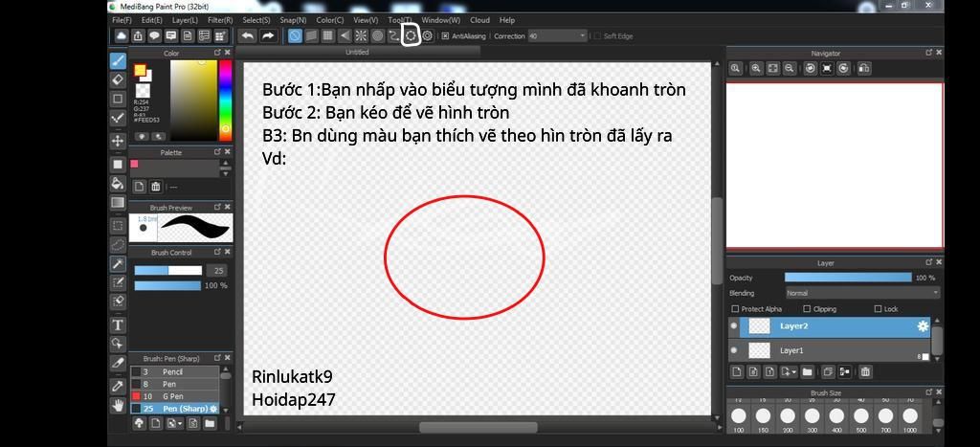
Task: Click the pink palette swatch
Action: (x=134, y=164)
